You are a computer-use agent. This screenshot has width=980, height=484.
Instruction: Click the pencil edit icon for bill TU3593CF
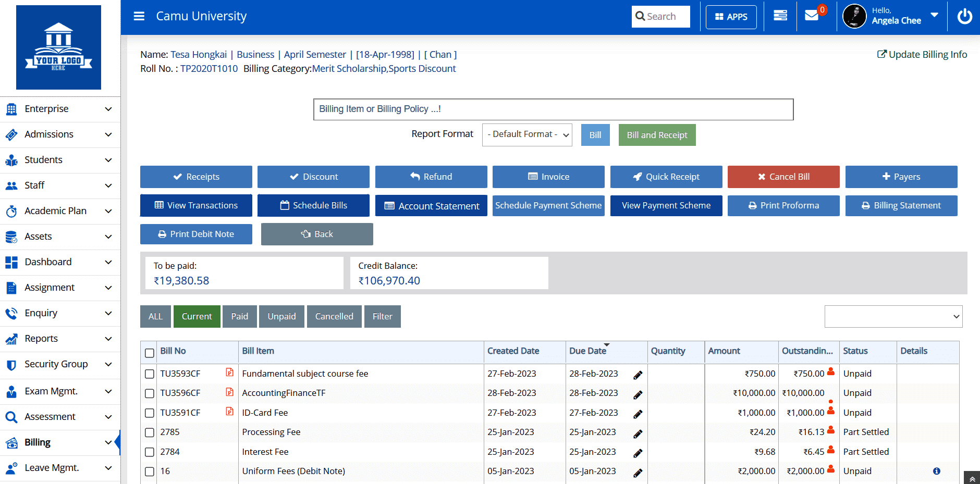click(638, 375)
